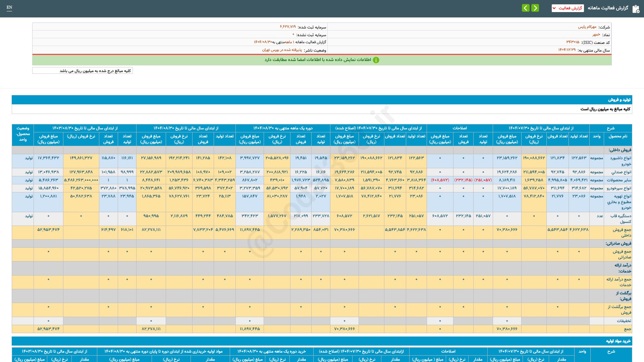The width and height of the screenshot is (644, 362).
Task: Click the وضعیت محصول-واحد column header
Action: click(x=23, y=134)
